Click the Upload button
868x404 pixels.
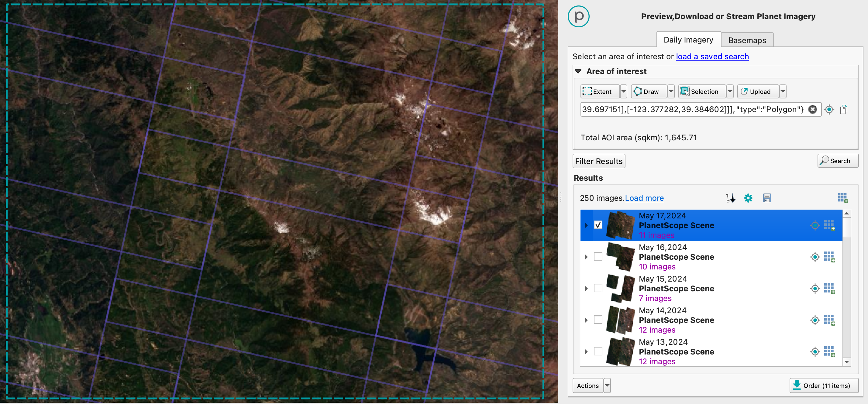click(x=758, y=91)
